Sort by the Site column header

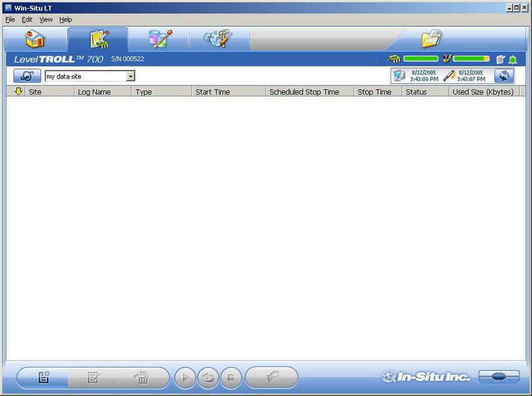(49, 91)
